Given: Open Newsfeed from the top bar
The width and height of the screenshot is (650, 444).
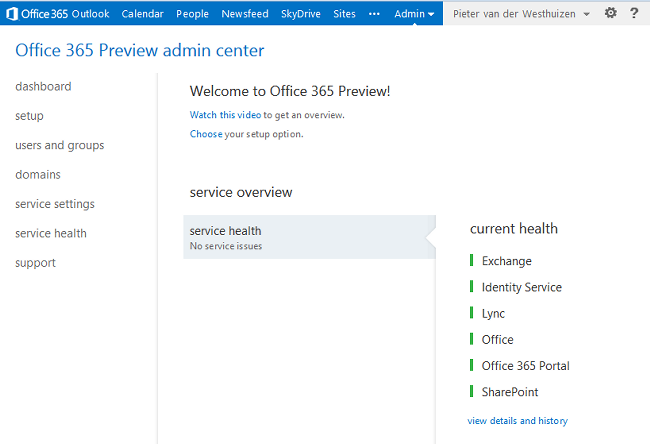Looking at the screenshot, I should click(x=245, y=14).
